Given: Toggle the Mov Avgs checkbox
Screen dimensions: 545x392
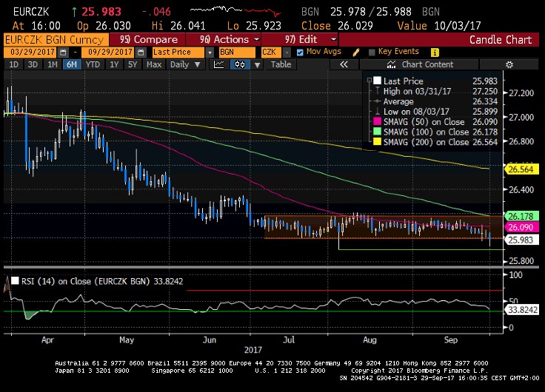Looking at the screenshot, I should (299, 53).
